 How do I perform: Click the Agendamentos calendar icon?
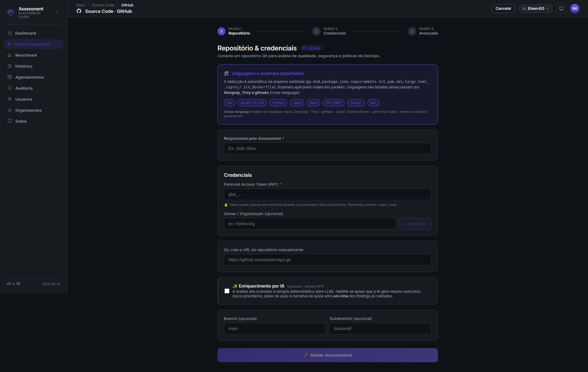click(9, 77)
